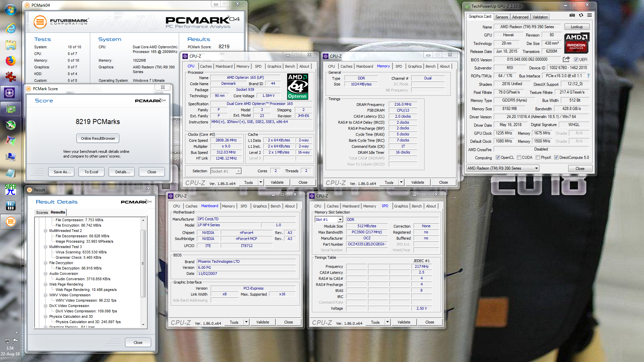Open the Socket #1 selection dropdown
Viewport: 644px width, 362px height.
[x=226, y=171]
